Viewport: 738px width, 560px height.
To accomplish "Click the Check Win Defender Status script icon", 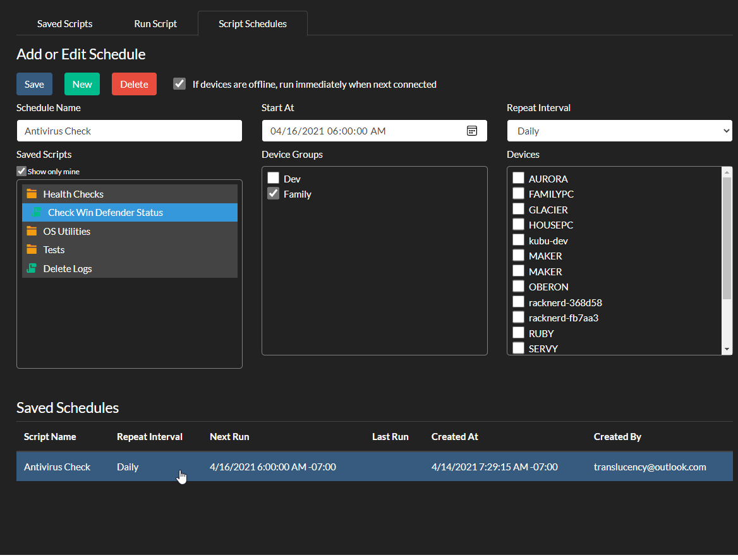I will coord(37,212).
